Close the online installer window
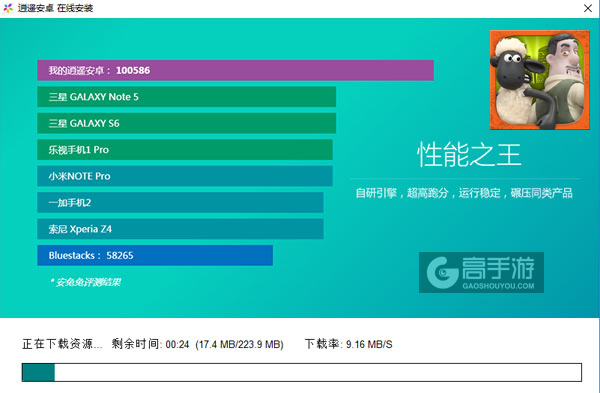The image size is (600, 393). click(x=588, y=8)
